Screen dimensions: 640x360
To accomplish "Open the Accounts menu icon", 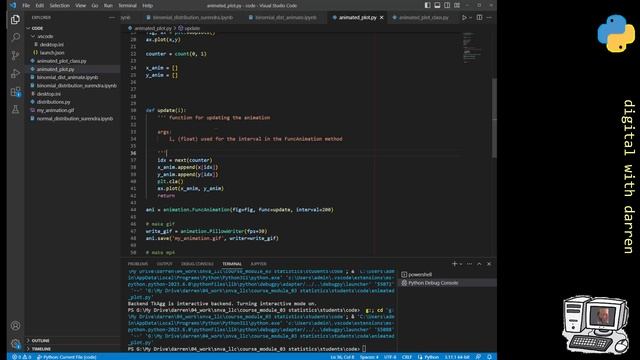I will coord(16,326).
